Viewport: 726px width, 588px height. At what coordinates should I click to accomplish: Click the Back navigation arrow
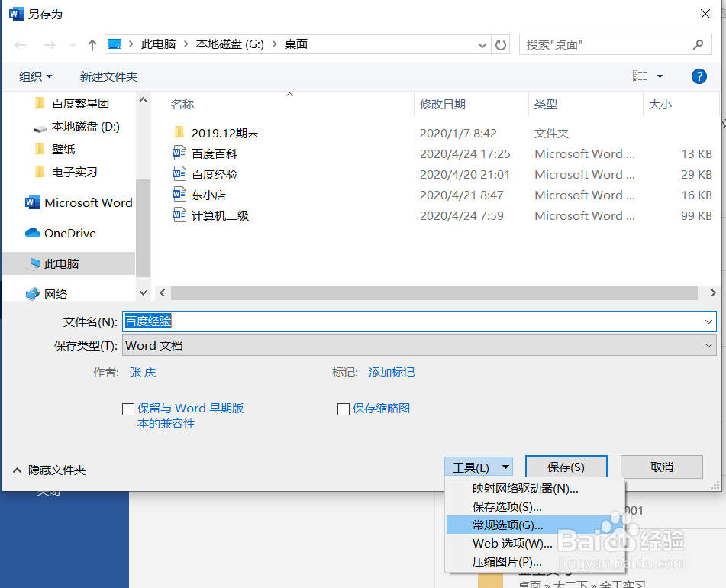click(21, 45)
